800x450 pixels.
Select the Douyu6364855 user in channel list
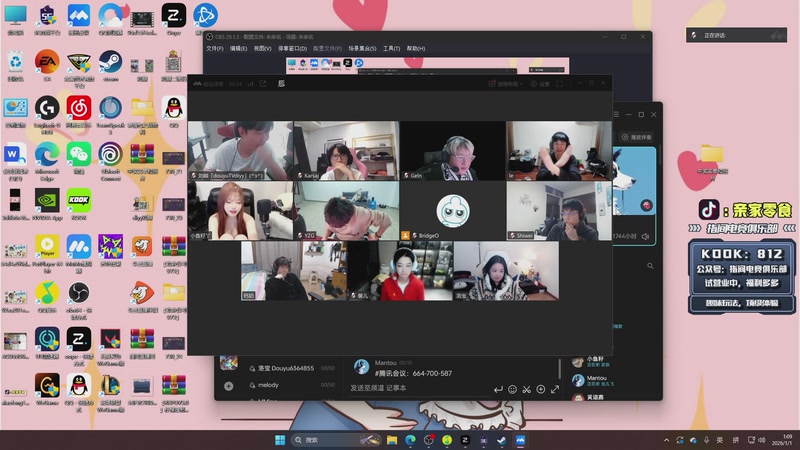(291, 368)
